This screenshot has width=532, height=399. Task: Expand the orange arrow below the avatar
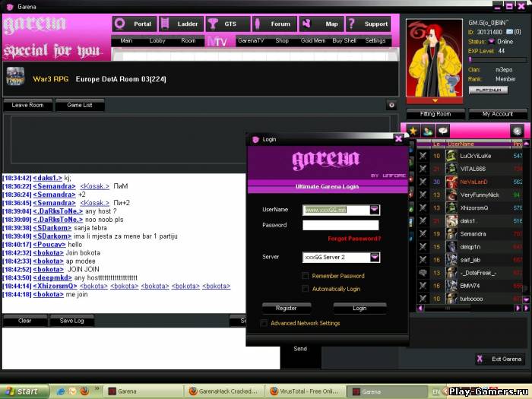pos(435,100)
